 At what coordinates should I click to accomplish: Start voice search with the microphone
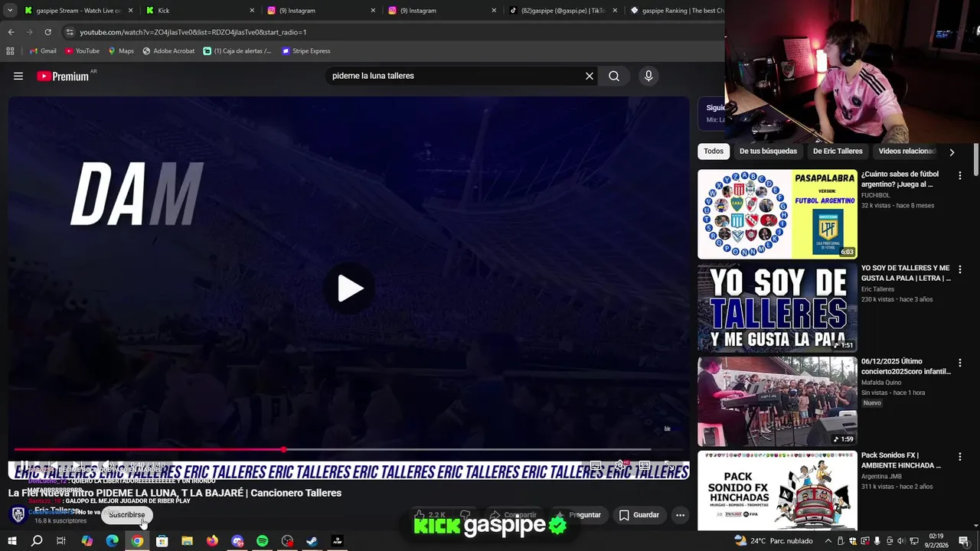point(648,76)
